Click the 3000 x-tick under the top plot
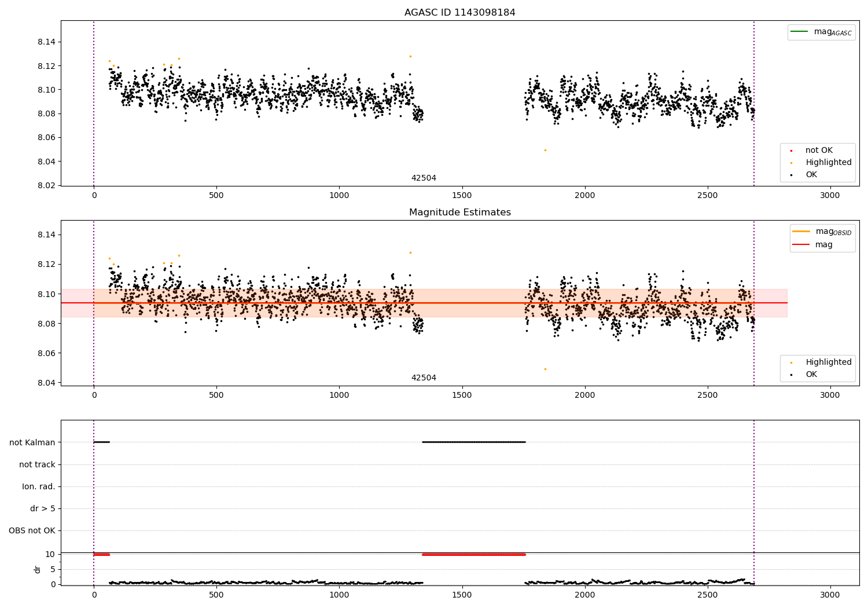This screenshot has width=868, height=608. click(x=830, y=195)
